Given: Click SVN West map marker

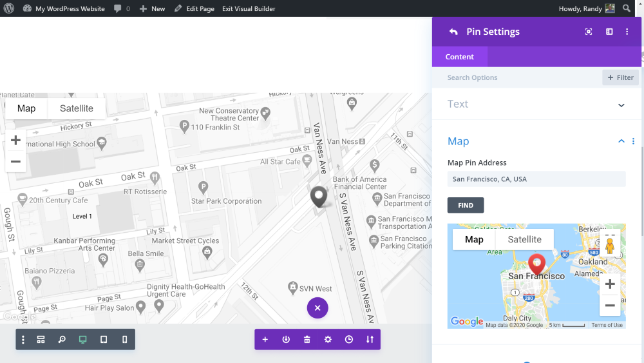Looking at the screenshot, I should point(292,288).
